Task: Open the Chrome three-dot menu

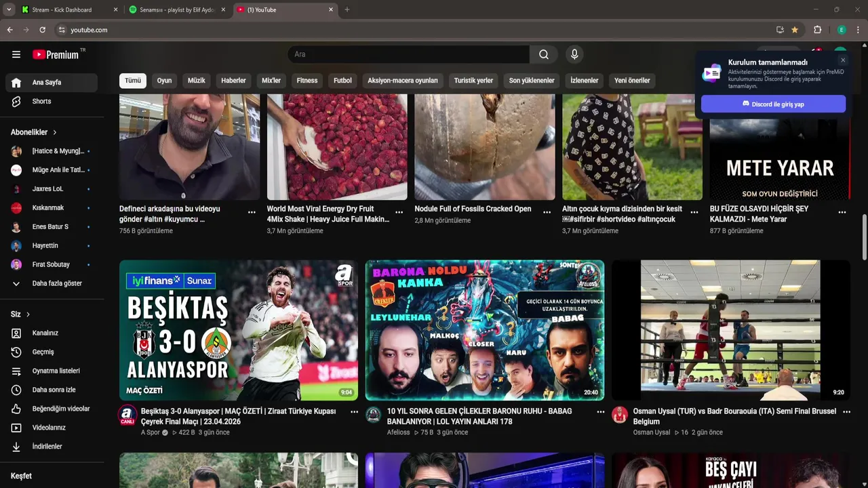Action: pyautogui.click(x=858, y=30)
